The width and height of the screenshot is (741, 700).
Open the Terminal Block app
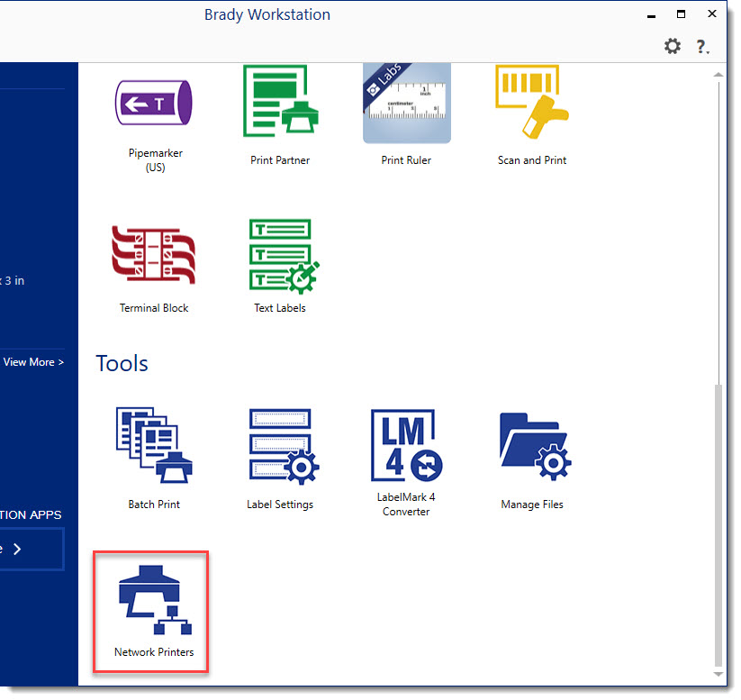tap(154, 259)
